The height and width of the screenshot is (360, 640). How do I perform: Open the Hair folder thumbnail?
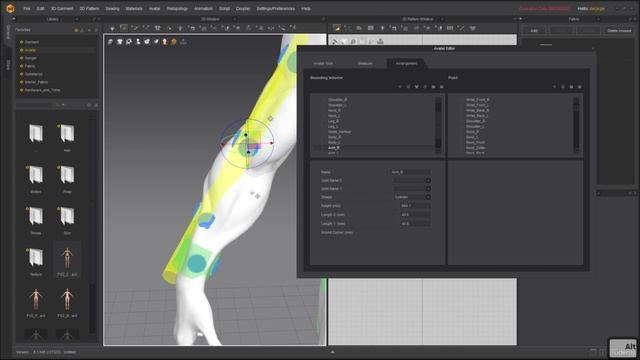tap(67, 134)
